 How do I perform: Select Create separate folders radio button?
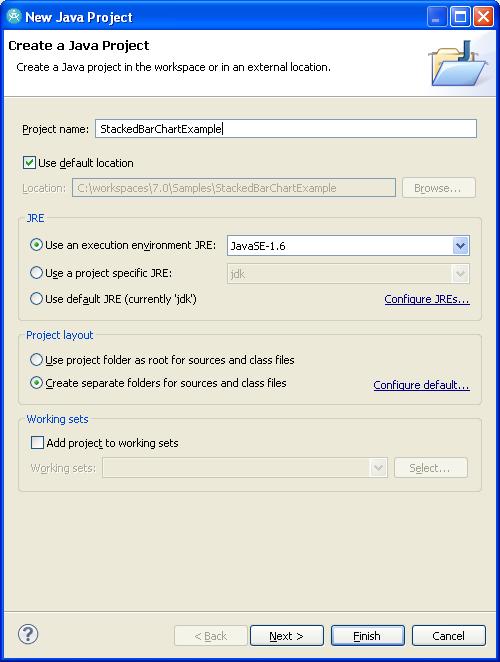coord(36,383)
